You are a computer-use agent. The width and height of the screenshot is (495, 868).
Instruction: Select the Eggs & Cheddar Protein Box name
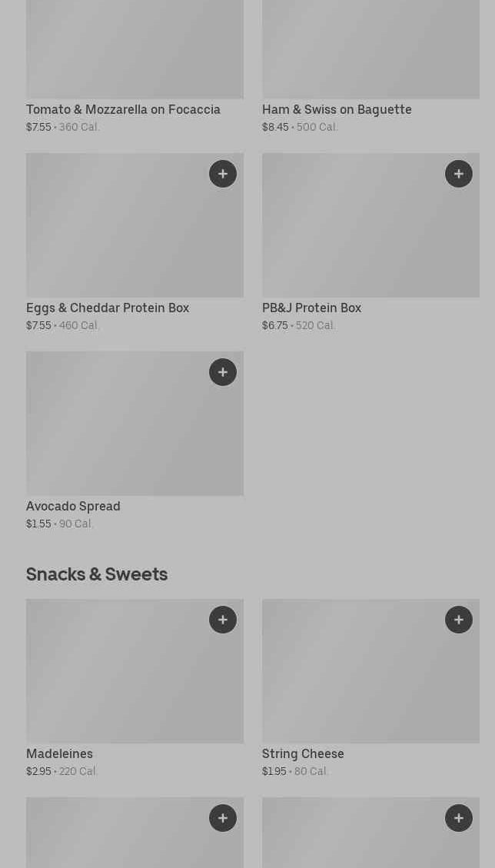click(x=108, y=308)
